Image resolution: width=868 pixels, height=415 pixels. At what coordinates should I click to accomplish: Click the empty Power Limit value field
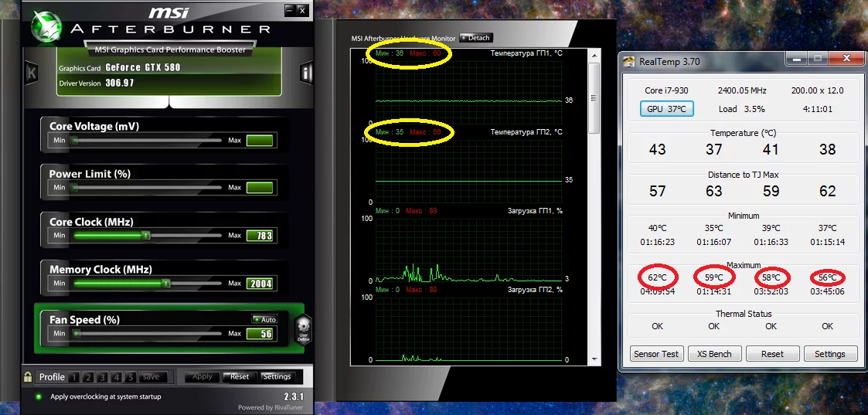(x=260, y=188)
